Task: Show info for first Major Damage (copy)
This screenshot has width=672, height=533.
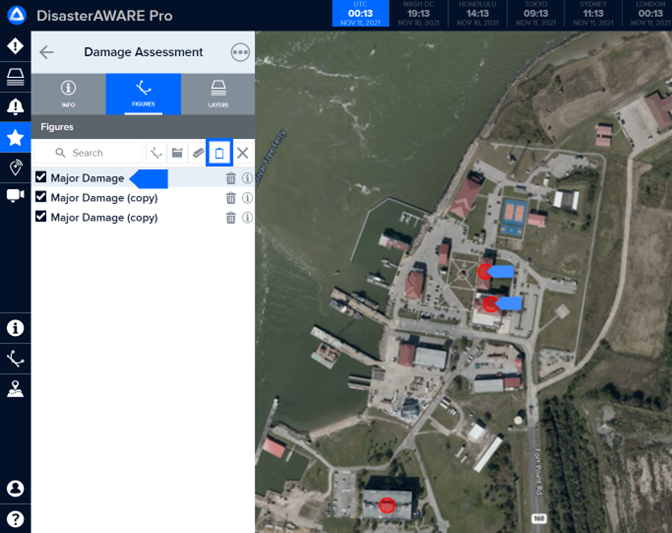Action: click(247, 198)
